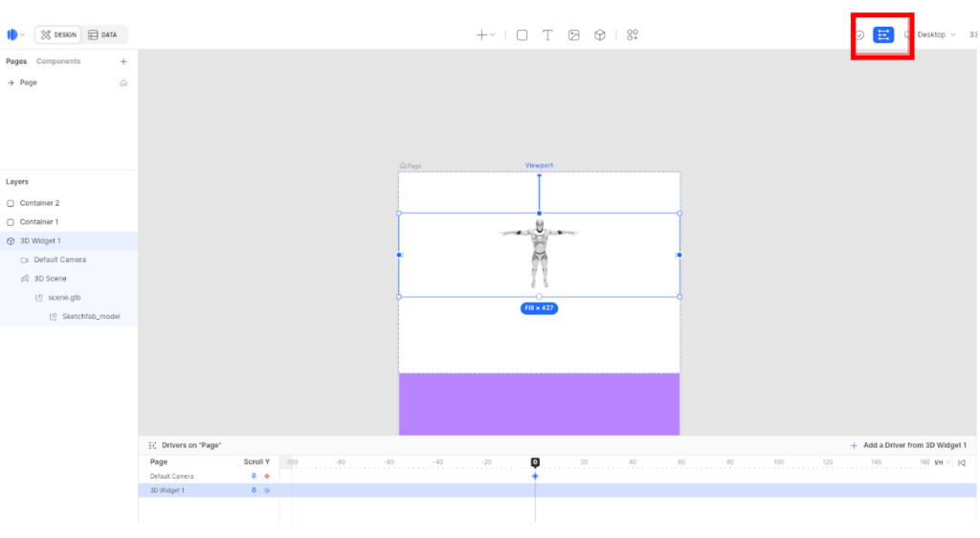Select the Rectangle container tool
Image resolution: width=980 pixels, height=538 pixels.
click(522, 35)
